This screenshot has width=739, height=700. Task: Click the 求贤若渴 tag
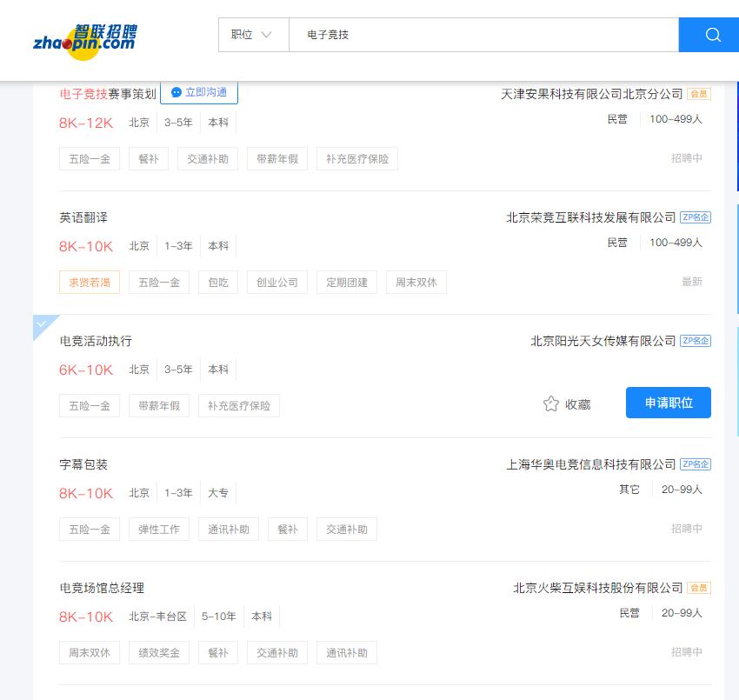pyautogui.click(x=90, y=283)
